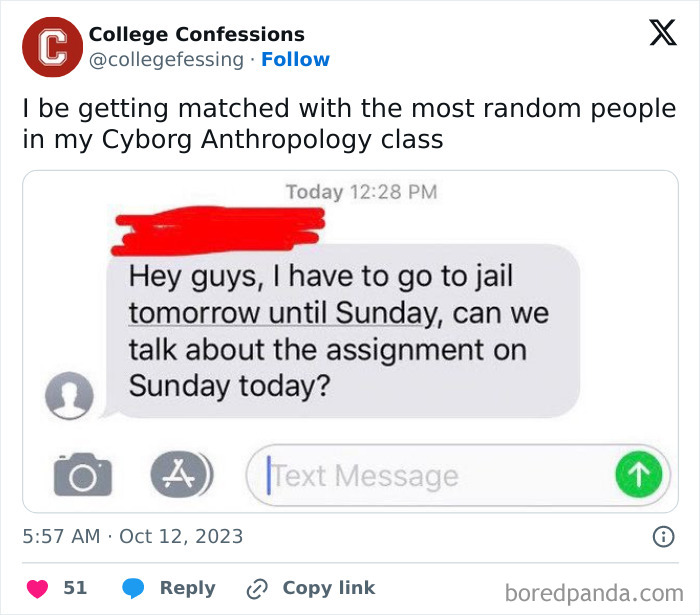This screenshot has height=615, width=700.
Task: Click the College Confessions account name
Action: tap(197, 35)
